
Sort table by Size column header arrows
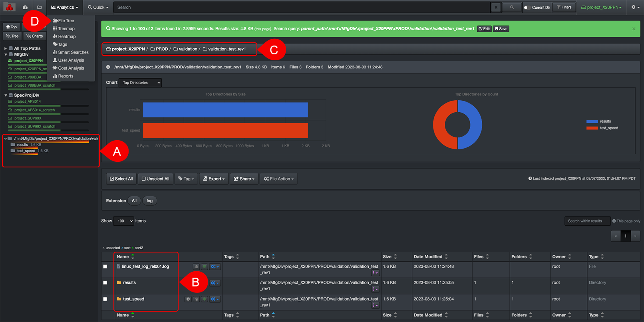click(x=395, y=257)
